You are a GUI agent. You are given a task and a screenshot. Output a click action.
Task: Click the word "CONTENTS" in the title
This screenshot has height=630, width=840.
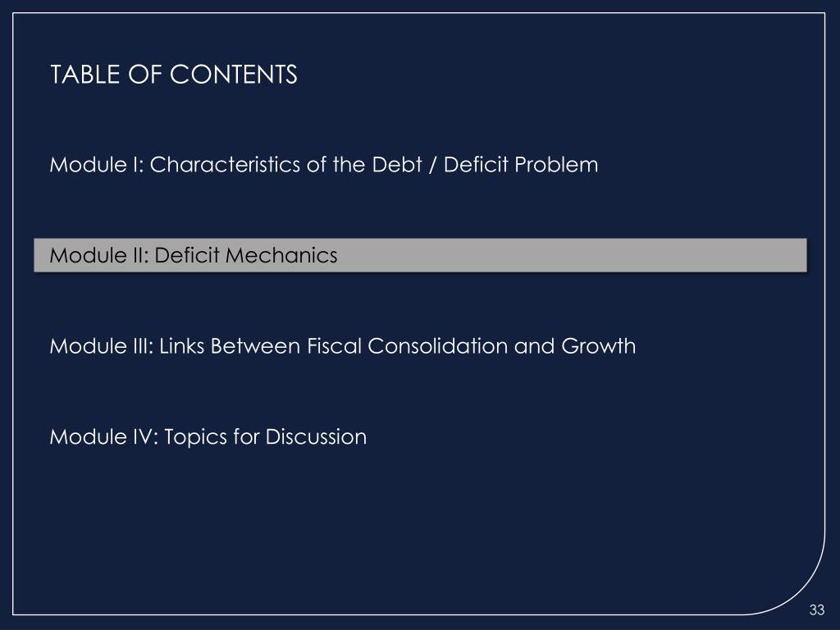click(234, 74)
